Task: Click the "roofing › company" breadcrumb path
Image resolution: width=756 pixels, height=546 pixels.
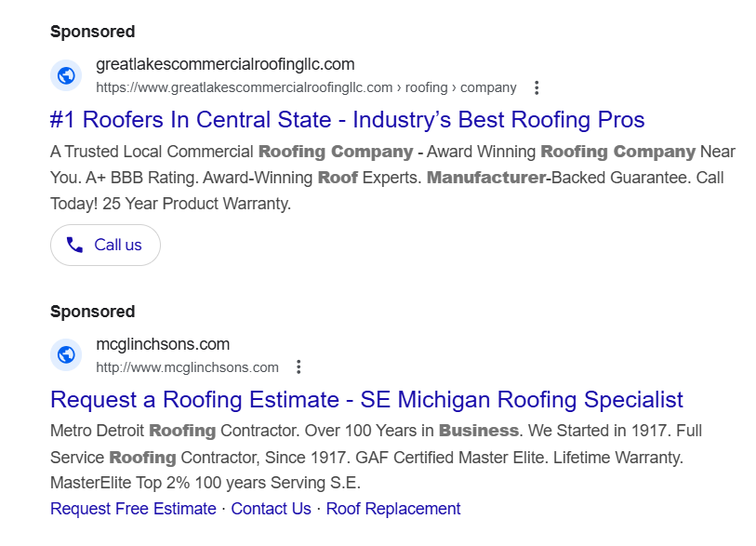Action: click(x=460, y=87)
